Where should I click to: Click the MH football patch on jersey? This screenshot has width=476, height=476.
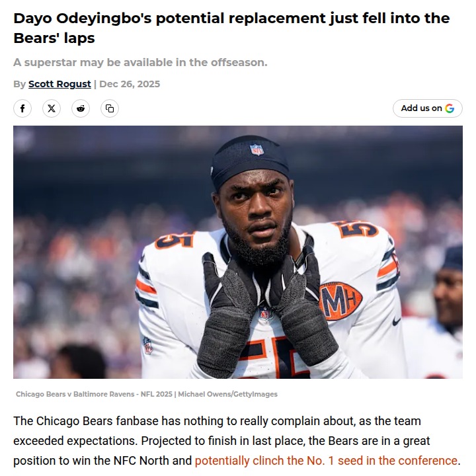(340, 301)
